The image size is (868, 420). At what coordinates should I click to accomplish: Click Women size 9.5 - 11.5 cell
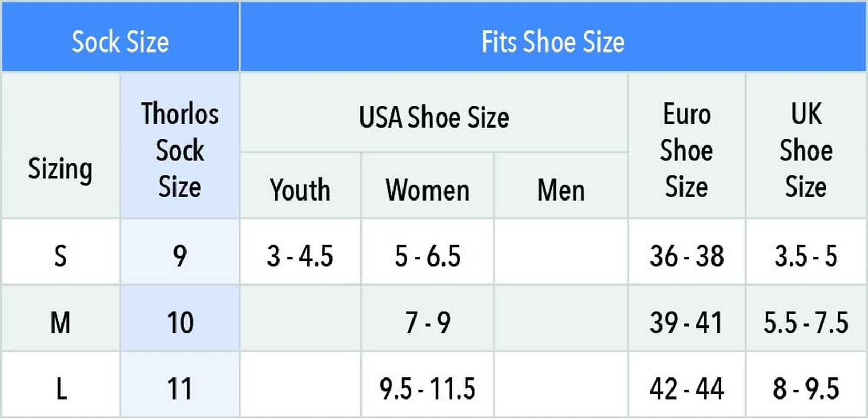click(x=427, y=389)
